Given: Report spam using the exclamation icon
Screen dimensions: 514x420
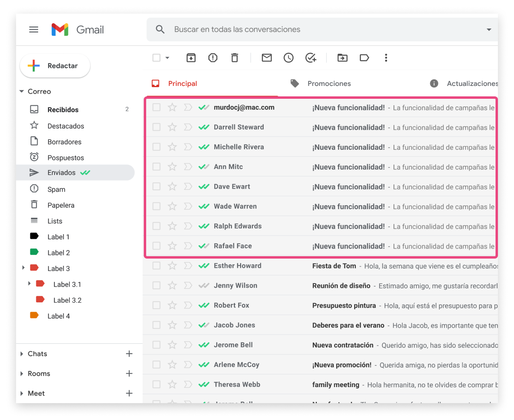Looking at the screenshot, I should 213,58.
